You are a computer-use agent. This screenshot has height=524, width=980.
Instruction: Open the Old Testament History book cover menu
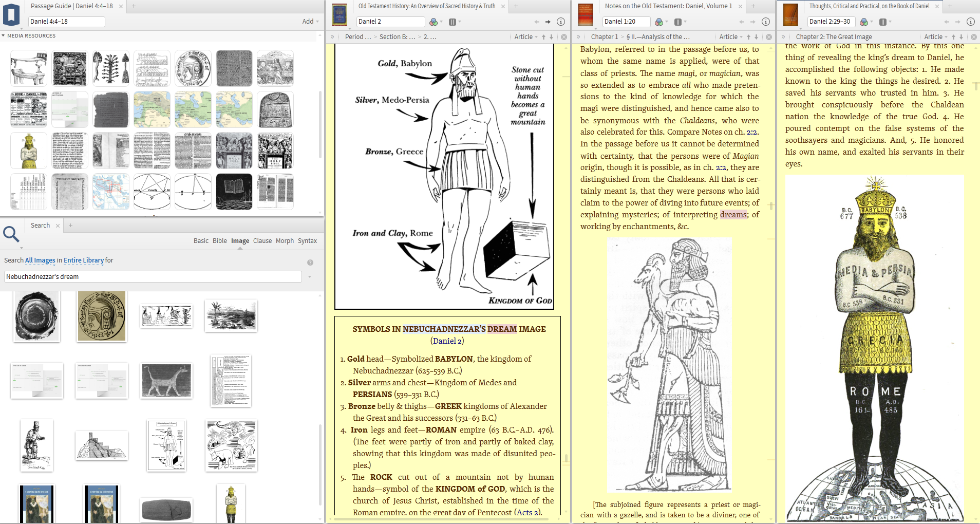click(x=340, y=14)
